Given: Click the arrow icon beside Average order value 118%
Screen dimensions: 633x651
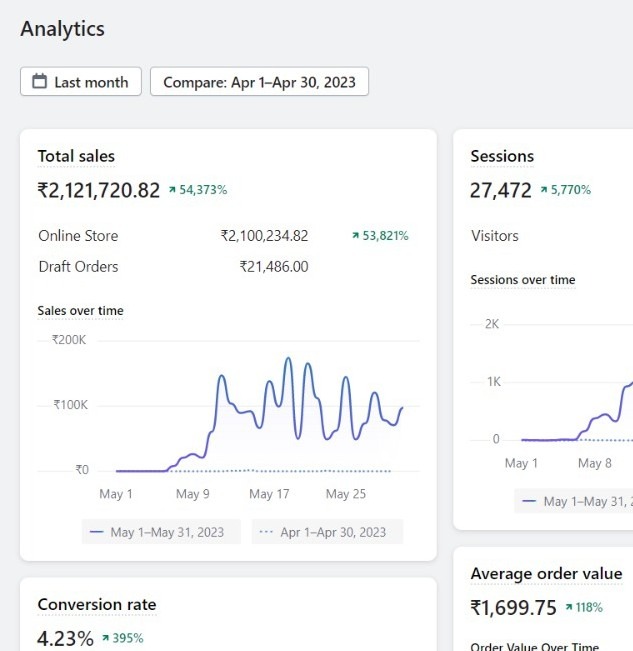Looking at the screenshot, I should coord(569,607).
